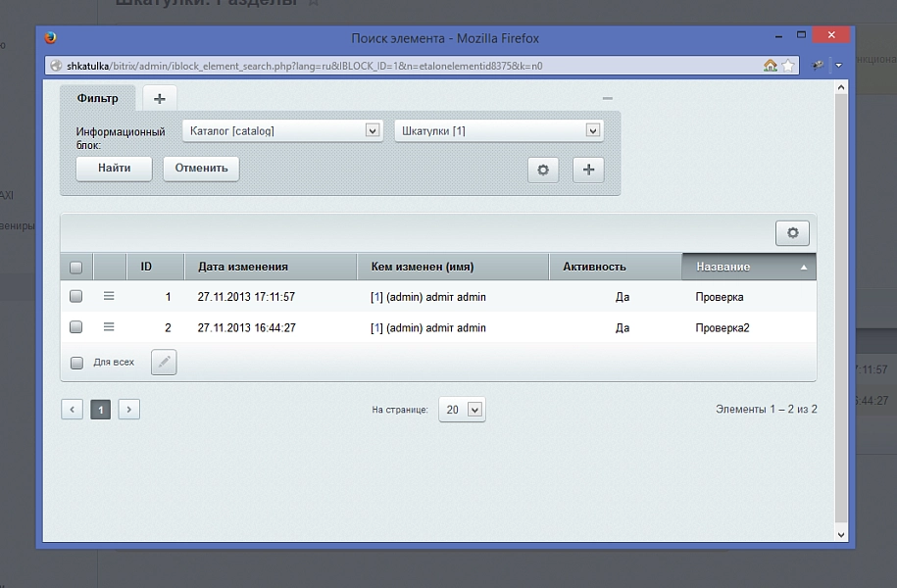Open row actions menu for Проверка2
Image resolution: width=897 pixels, height=588 pixels.
[109, 327]
